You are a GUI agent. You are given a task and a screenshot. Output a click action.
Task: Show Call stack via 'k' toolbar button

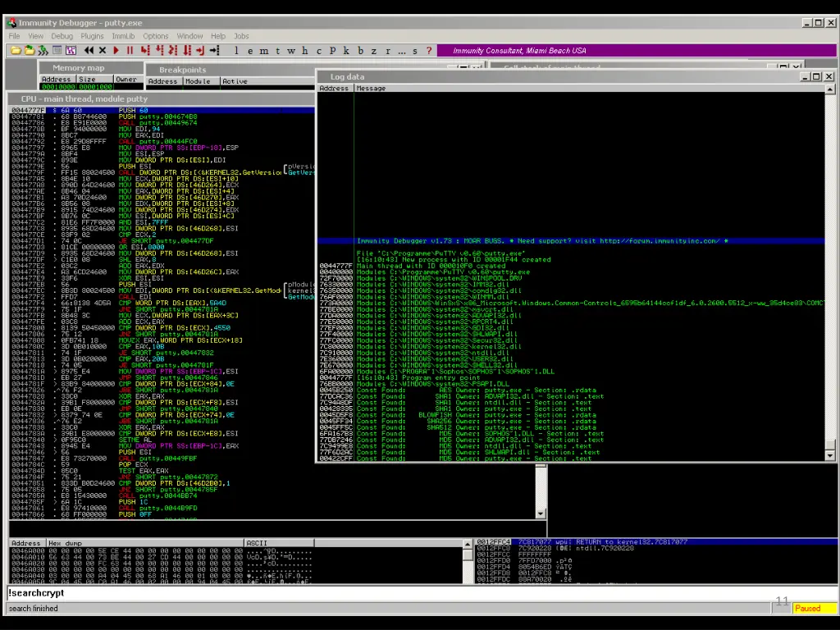pyautogui.click(x=346, y=50)
